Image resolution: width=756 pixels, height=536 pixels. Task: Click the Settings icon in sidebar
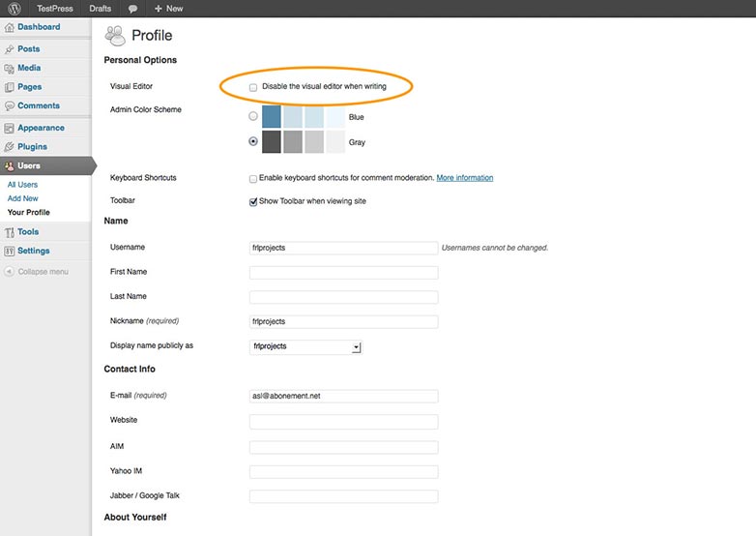click(9, 252)
